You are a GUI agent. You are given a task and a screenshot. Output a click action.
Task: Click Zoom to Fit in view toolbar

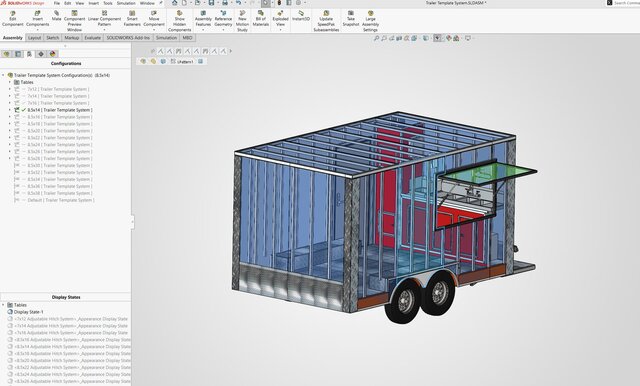coord(376,38)
